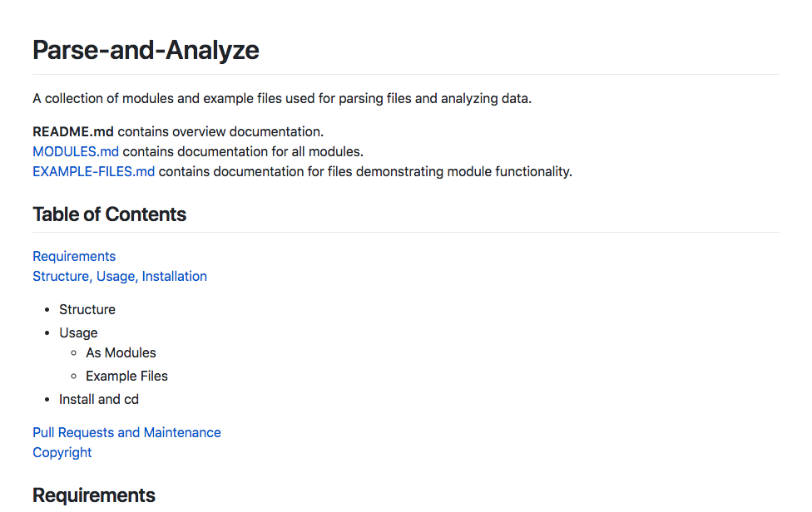The height and width of the screenshot is (512, 812).
Task: Click the Table of Contents heading
Action: pos(109,214)
